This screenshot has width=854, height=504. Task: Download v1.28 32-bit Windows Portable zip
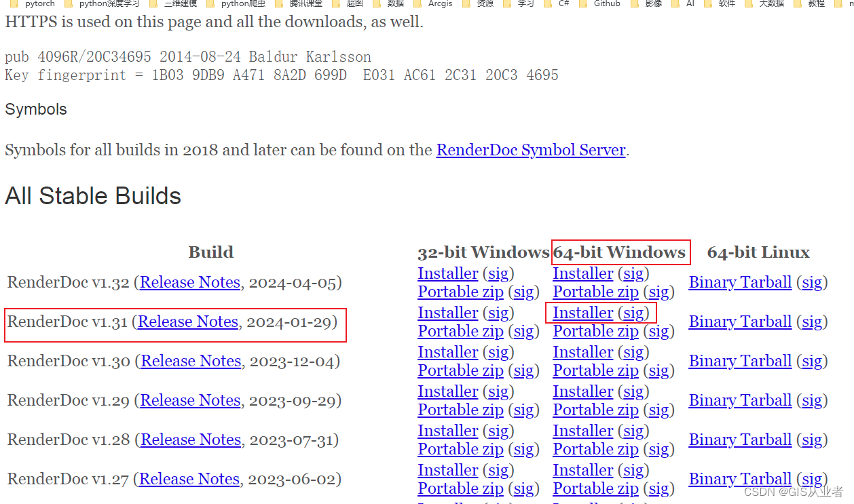click(x=460, y=449)
